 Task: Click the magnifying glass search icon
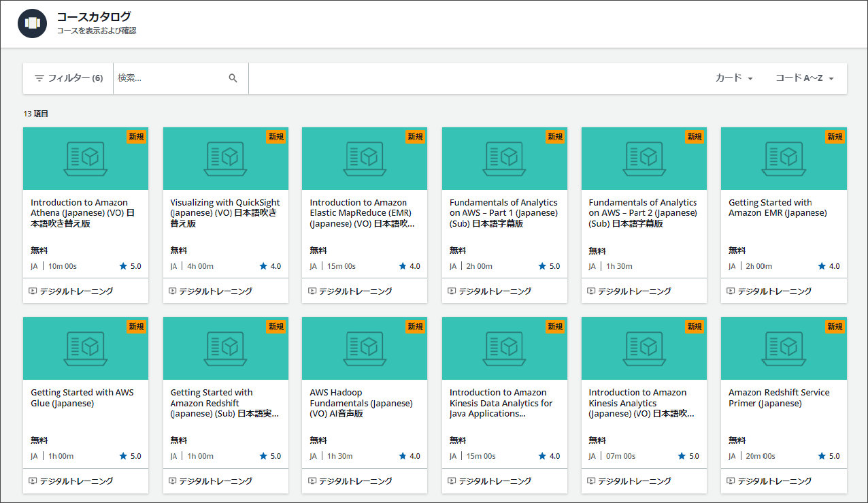tap(233, 78)
